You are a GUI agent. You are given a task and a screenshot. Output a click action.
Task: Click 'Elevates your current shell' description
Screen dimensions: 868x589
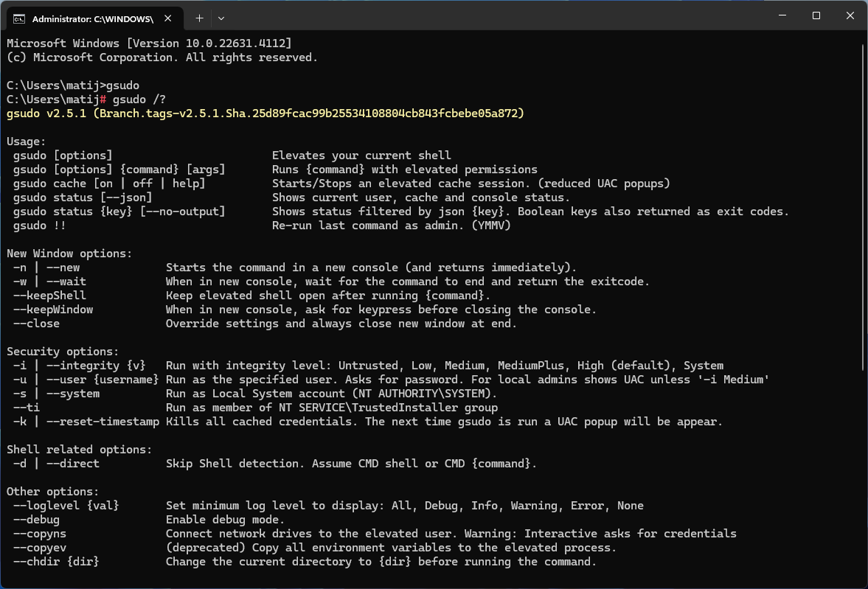coord(361,156)
